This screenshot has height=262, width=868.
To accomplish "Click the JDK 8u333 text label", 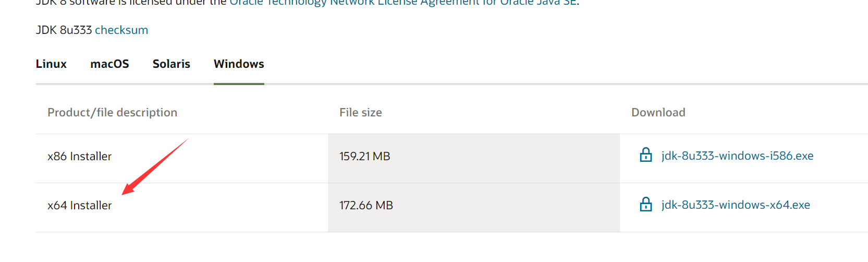I will tap(64, 30).
